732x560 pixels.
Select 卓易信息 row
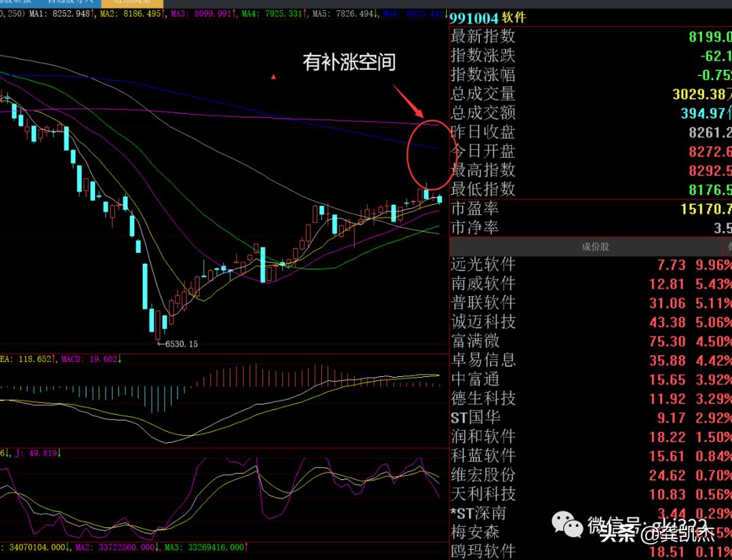[591, 361]
